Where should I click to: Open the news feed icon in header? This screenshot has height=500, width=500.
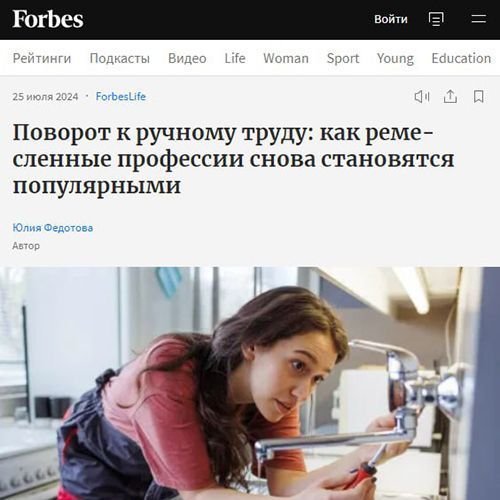coord(436,19)
